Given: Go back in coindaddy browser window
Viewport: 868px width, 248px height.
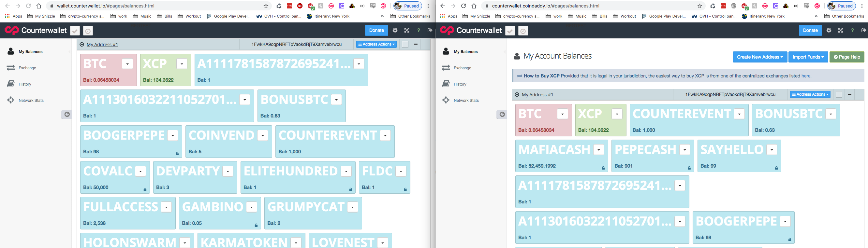Looking at the screenshot, I should 443,6.
